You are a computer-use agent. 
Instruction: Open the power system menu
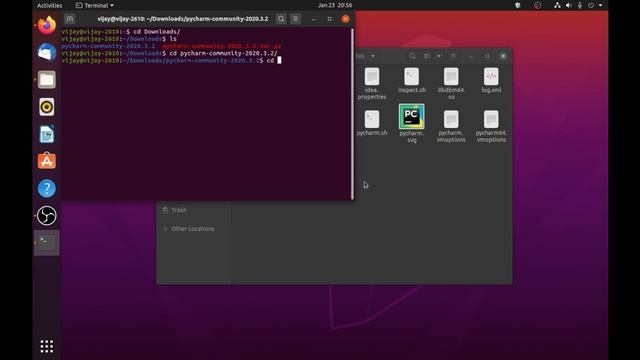[x=591, y=5]
